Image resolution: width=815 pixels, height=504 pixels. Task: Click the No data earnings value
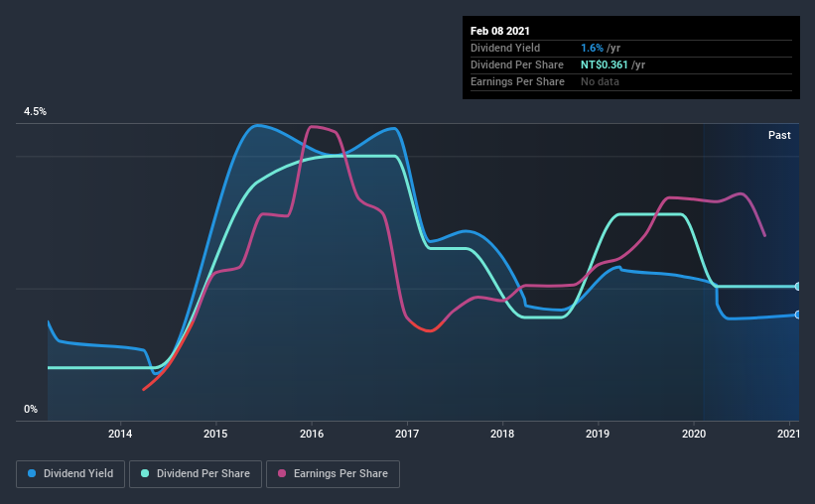coord(600,81)
